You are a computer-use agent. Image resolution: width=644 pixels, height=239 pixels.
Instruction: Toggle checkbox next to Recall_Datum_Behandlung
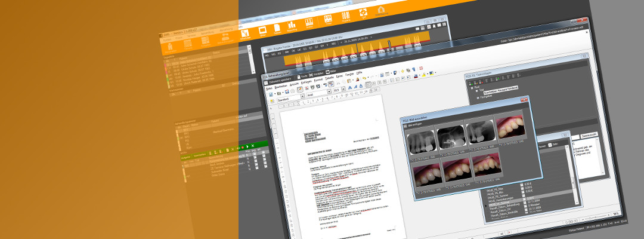pos(525,203)
